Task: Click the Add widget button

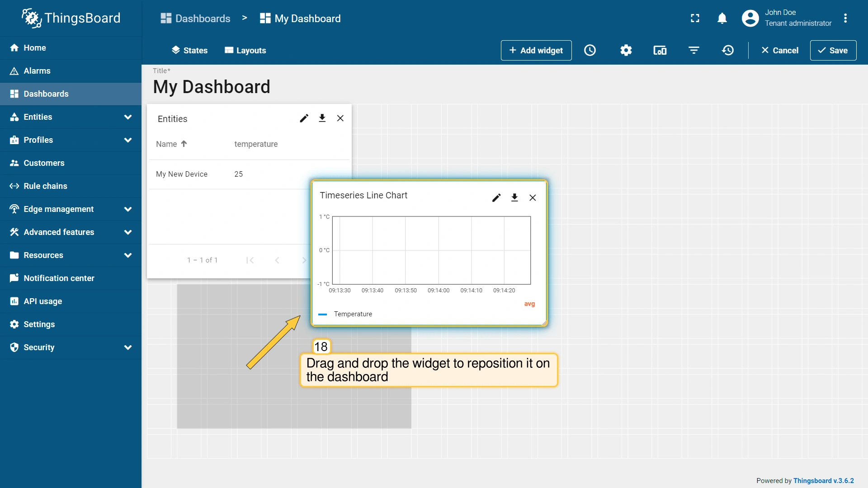Action: coord(536,50)
